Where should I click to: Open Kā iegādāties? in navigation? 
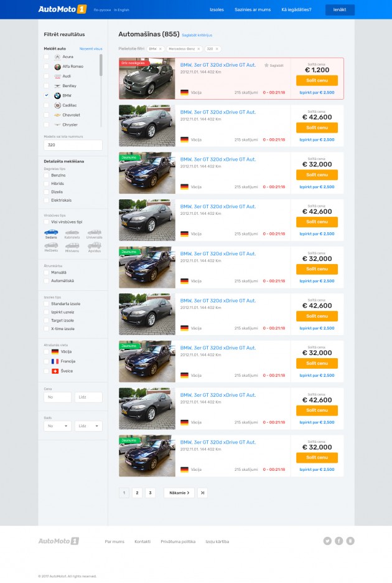pyautogui.click(x=297, y=10)
